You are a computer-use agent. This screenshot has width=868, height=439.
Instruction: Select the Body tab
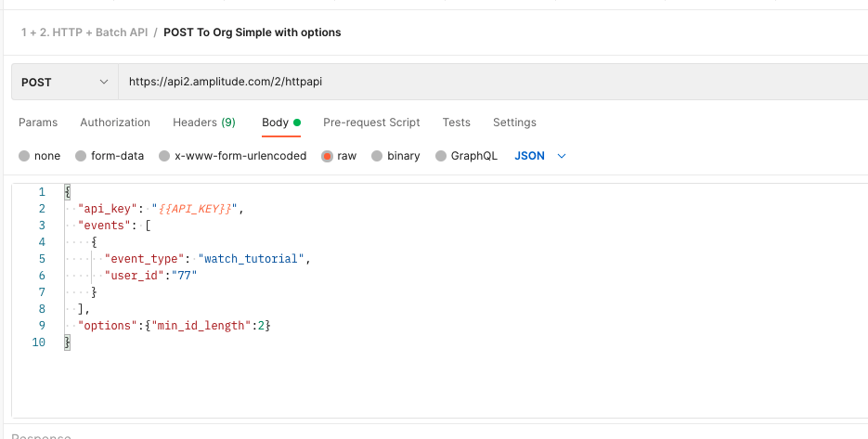point(275,123)
